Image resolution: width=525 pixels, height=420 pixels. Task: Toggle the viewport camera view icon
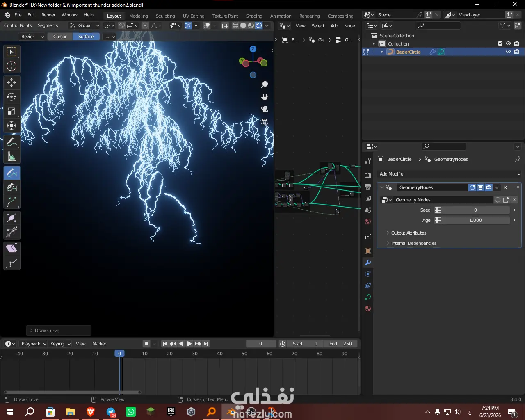265,109
